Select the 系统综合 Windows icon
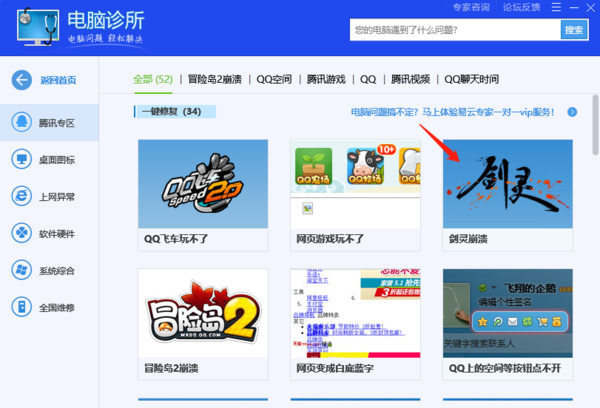The image size is (600, 408). [21, 270]
